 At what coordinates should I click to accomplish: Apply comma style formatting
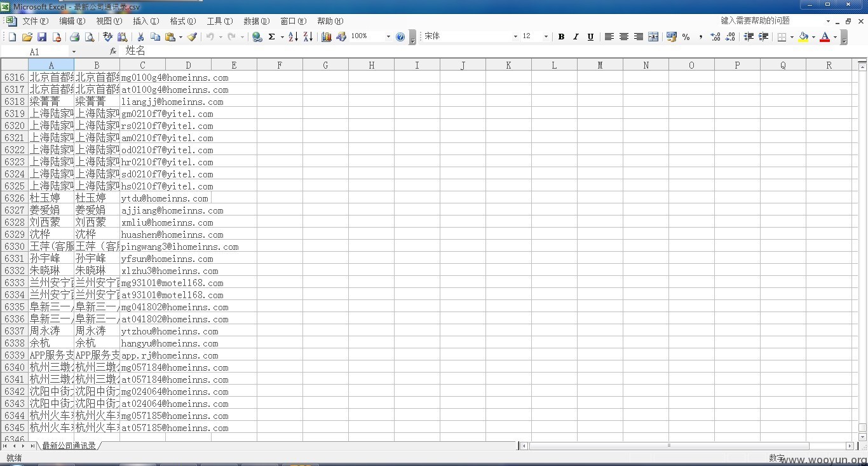[701, 37]
